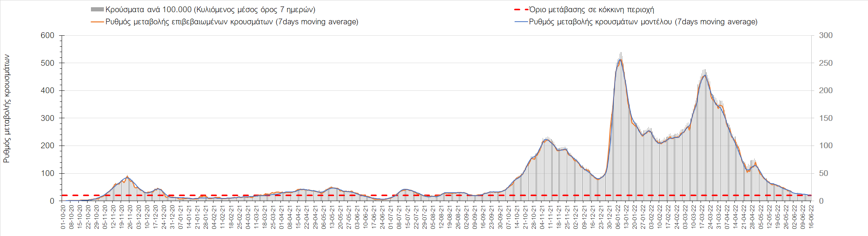Click the second-highest peak in March 2022

705,75
